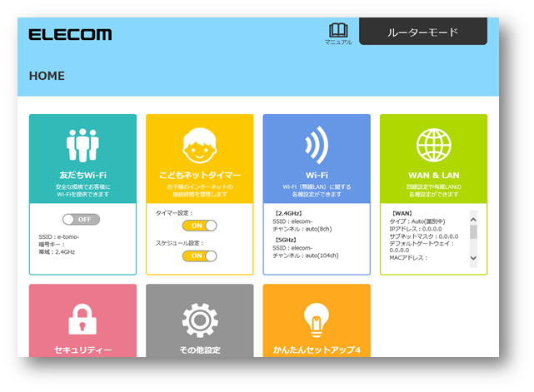Click the SSID : e-tomo- text
The height and width of the screenshot is (392, 534).
pos(58,237)
